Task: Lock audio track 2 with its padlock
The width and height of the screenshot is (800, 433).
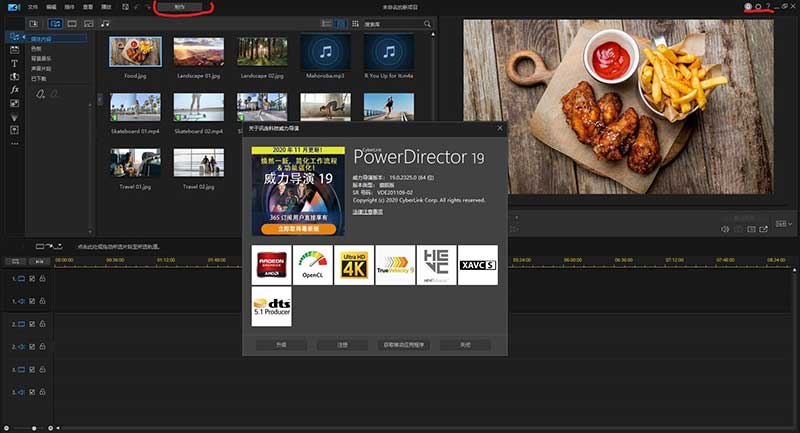Action: 42,346
